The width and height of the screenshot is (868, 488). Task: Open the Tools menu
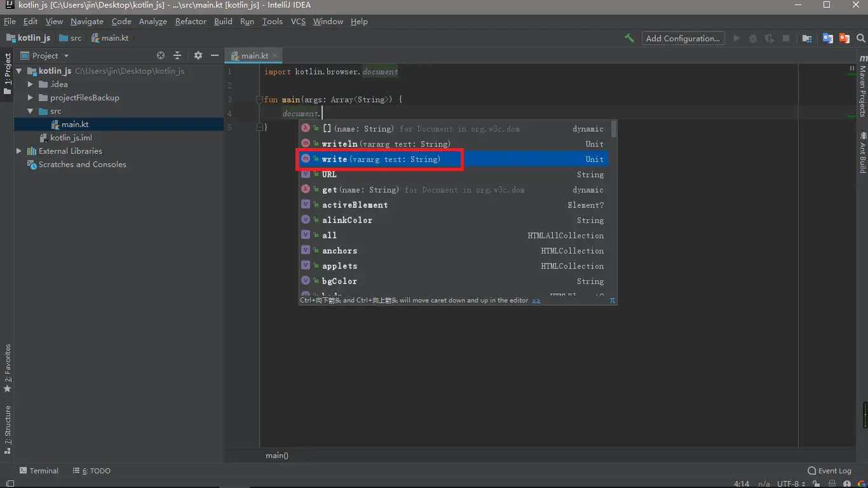point(272,22)
